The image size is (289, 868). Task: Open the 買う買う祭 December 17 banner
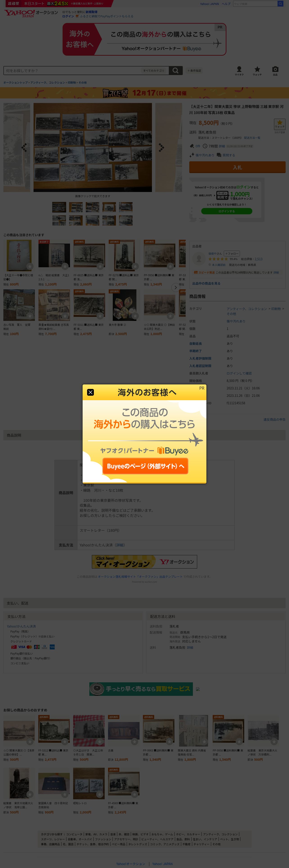pos(144,93)
